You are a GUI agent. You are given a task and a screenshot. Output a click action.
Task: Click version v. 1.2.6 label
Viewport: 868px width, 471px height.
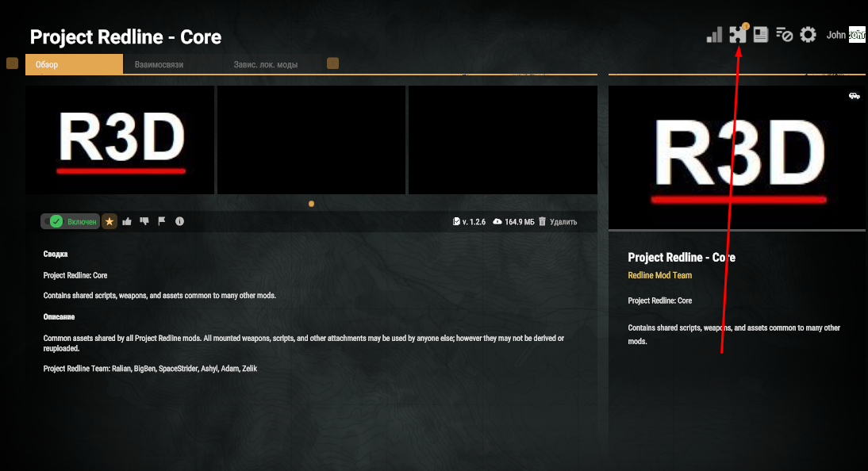click(469, 222)
